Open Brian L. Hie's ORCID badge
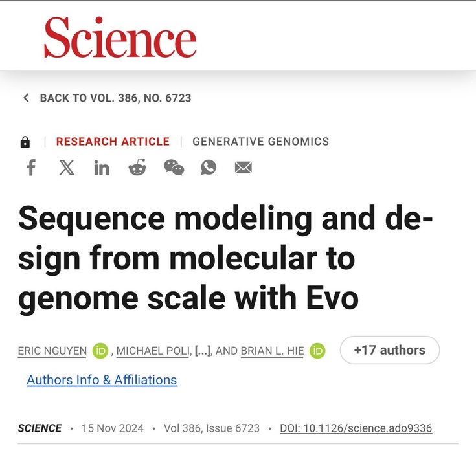The width and height of the screenshot is (476, 453). (317, 351)
